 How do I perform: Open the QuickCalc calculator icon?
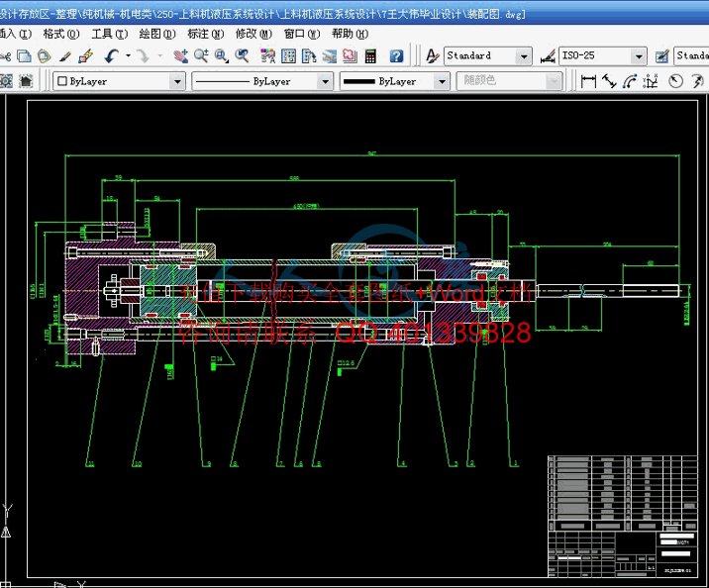[x=370, y=56]
